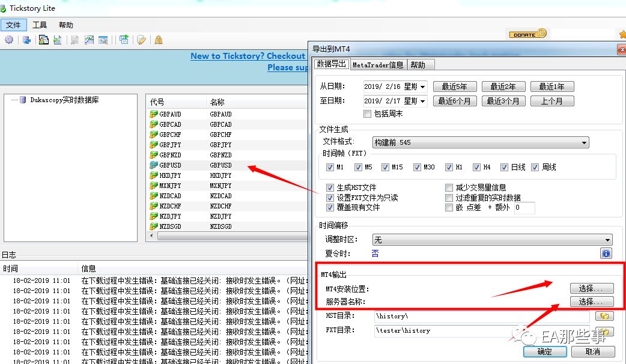Open settings gear icon in toolbar
This screenshot has height=364, width=626.
9,40
